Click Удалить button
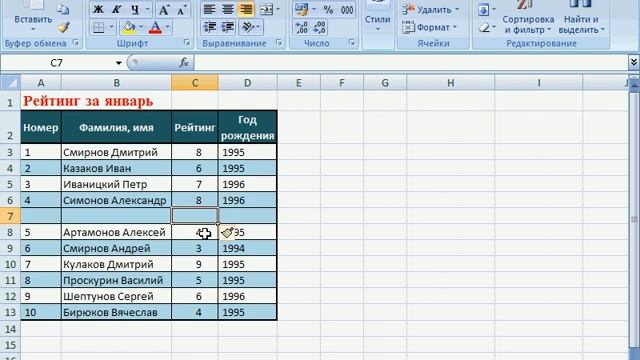640x360 pixels. pos(431,9)
